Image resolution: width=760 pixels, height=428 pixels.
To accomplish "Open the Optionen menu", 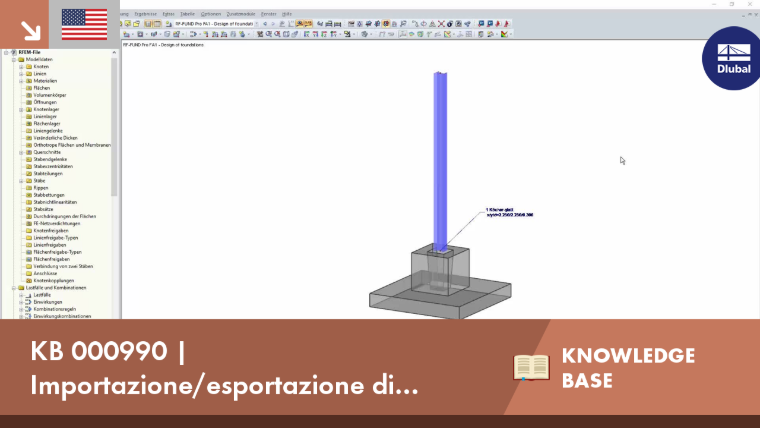I will (211, 14).
